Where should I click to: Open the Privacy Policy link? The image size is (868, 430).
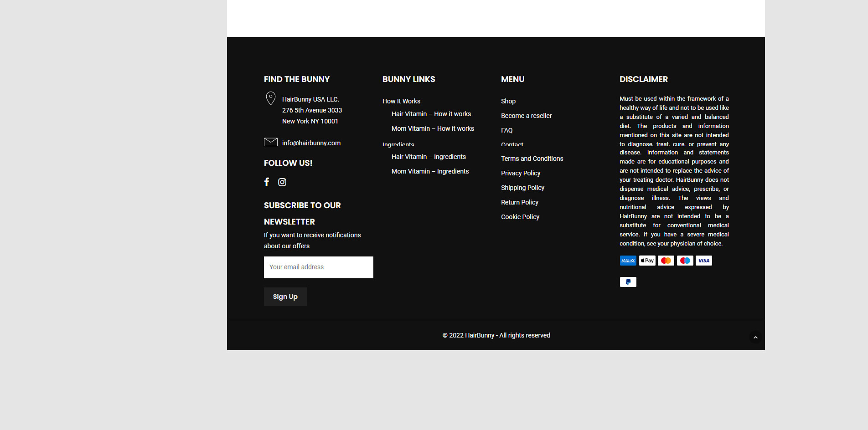click(x=521, y=173)
